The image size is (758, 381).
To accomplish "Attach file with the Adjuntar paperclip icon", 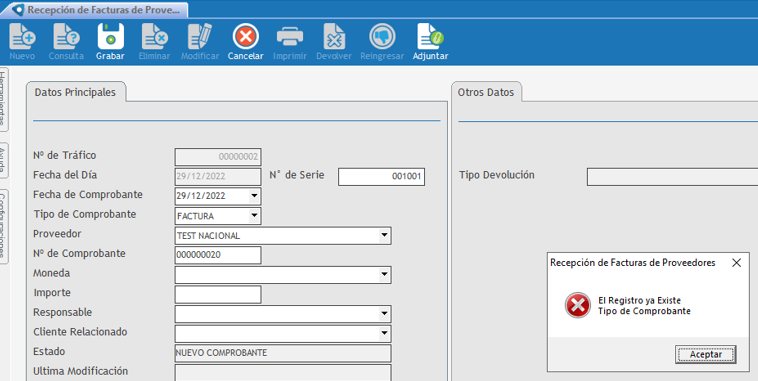I will coord(430,37).
